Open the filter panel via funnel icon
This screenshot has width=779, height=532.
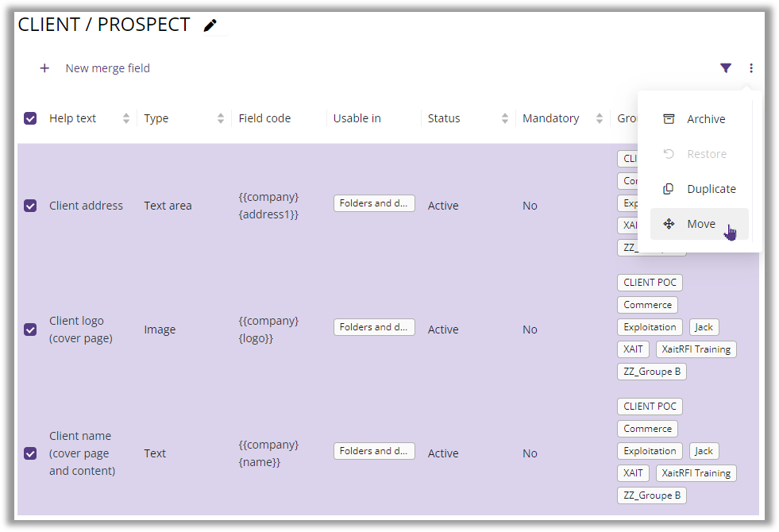click(726, 68)
